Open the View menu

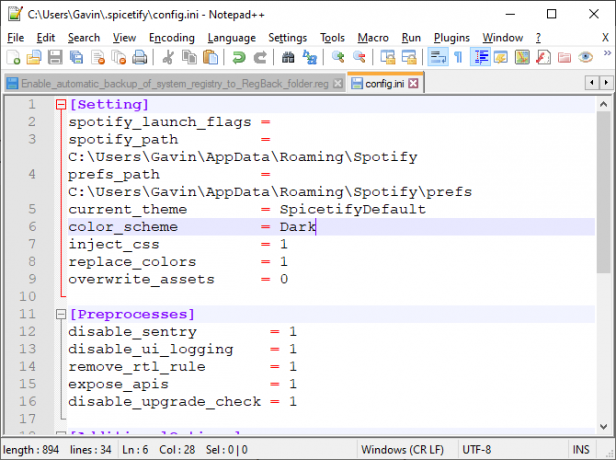coord(124,38)
